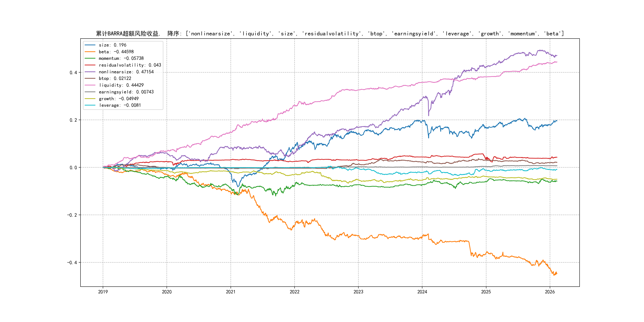
Task: Click the chart title text at top
Action: pos(330,34)
